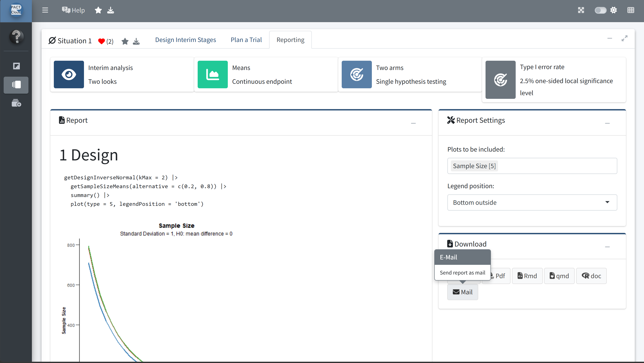Download the report as Rmd
Viewport: 644px width, 363px height.
pyautogui.click(x=527, y=276)
